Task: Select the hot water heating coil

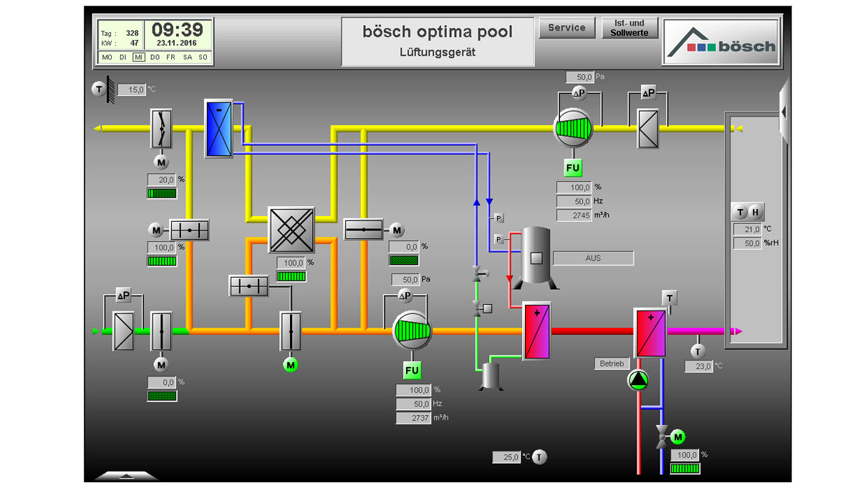Action: (x=650, y=333)
